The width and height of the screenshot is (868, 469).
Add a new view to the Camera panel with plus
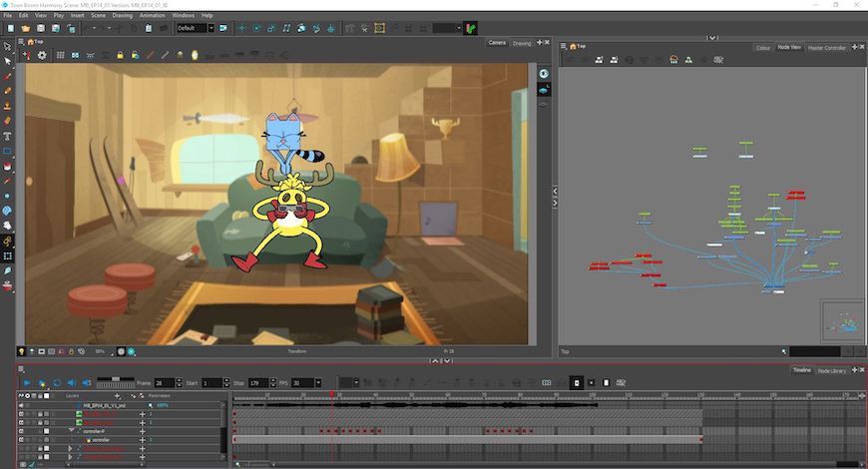tap(540, 42)
